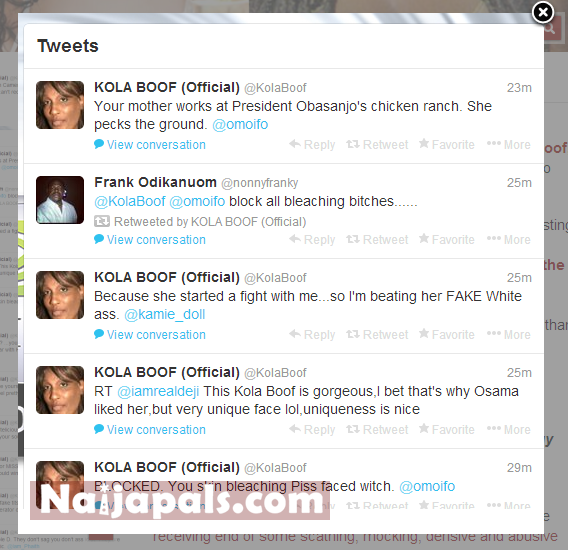View conversation for the first tweet
The width and height of the screenshot is (568, 550).
point(150,145)
